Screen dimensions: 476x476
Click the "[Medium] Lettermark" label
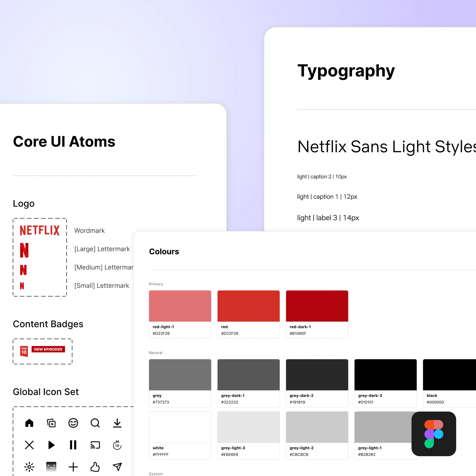(104, 267)
